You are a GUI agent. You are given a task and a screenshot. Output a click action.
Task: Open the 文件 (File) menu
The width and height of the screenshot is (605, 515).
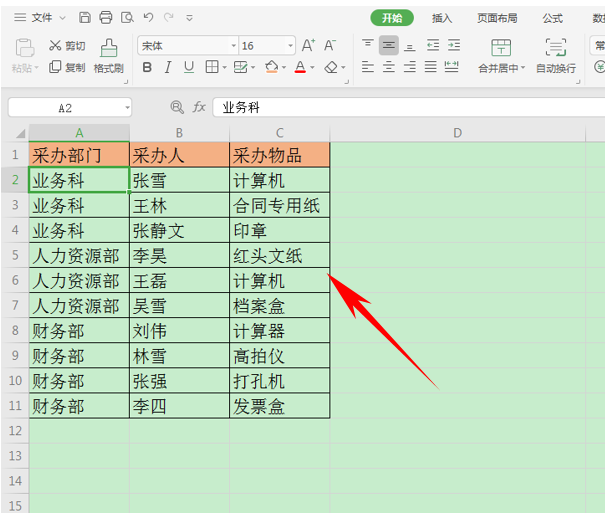pos(42,18)
